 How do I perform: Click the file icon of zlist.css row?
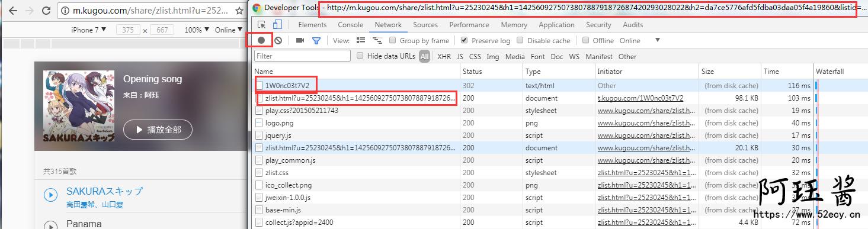point(259,173)
